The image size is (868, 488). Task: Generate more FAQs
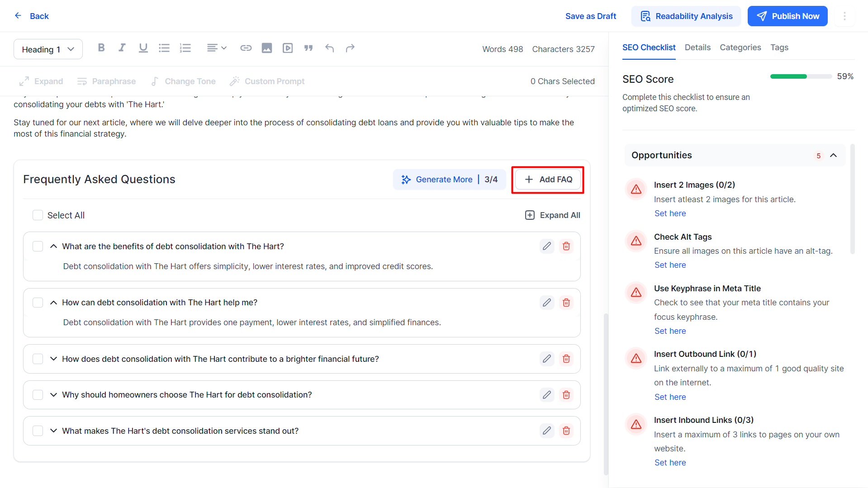click(x=449, y=180)
